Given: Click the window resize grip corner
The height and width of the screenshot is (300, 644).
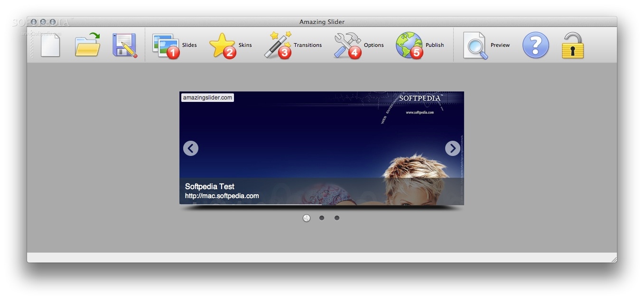Looking at the screenshot, I should click(614, 259).
